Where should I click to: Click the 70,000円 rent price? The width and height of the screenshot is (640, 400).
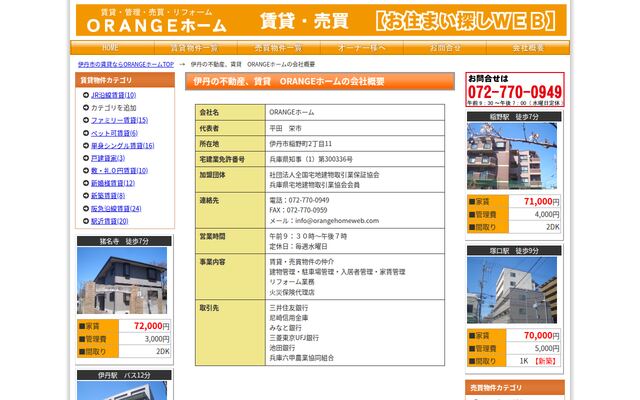coord(542,336)
